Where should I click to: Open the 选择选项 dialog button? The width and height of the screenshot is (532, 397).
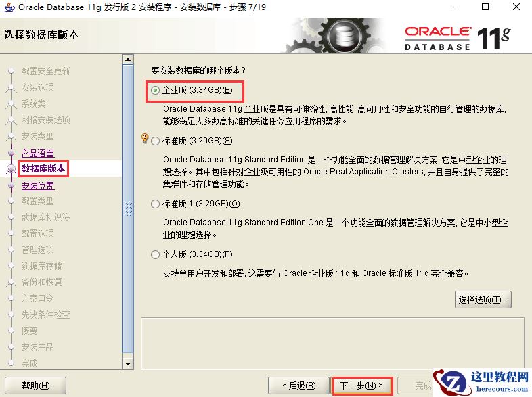click(483, 300)
